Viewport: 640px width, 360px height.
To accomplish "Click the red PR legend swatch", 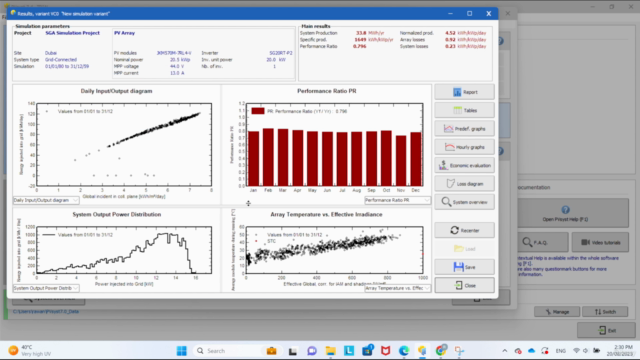I will click(x=258, y=111).
